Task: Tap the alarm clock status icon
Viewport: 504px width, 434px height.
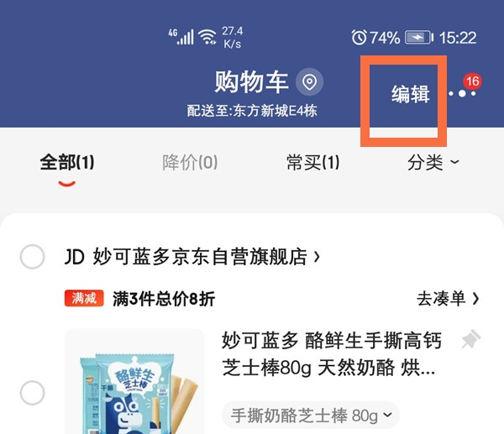Action: [359, 37]
